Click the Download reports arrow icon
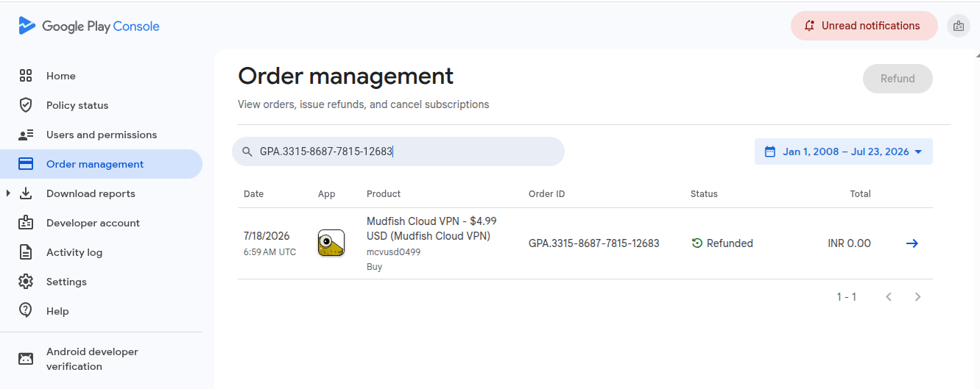 pyautogui.click(x=26, y=193)
